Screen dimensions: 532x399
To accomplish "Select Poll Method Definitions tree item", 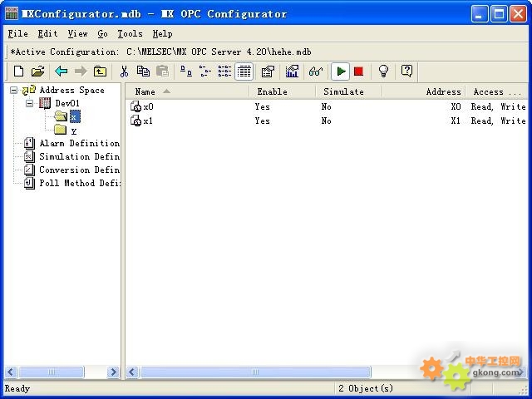I will coord(80,183).
